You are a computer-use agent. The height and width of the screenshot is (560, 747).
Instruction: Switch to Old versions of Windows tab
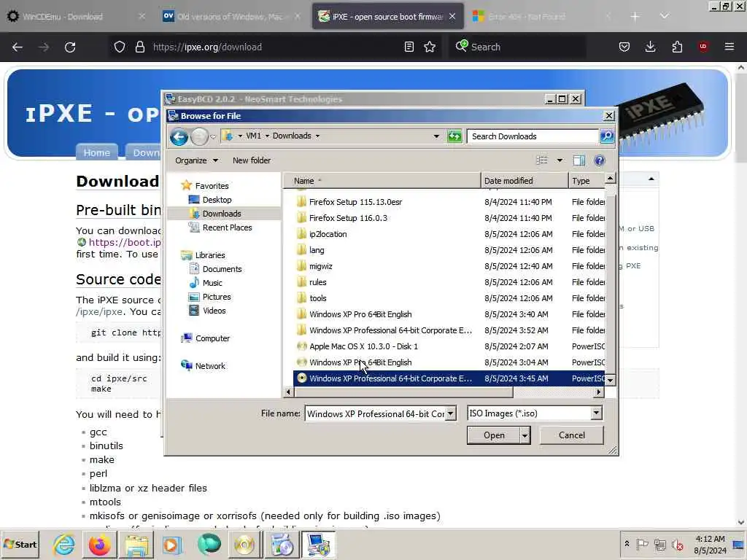pos(231,17)
